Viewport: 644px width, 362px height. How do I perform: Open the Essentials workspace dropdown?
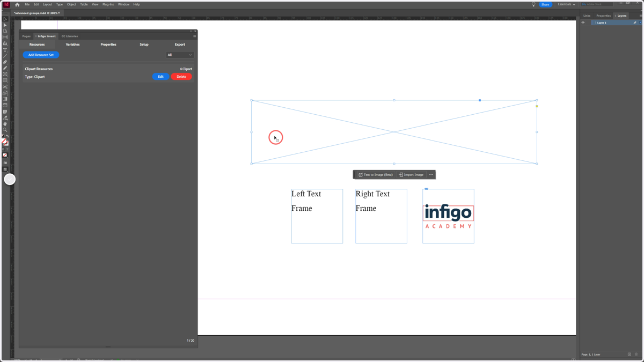[x=566, y=4]
